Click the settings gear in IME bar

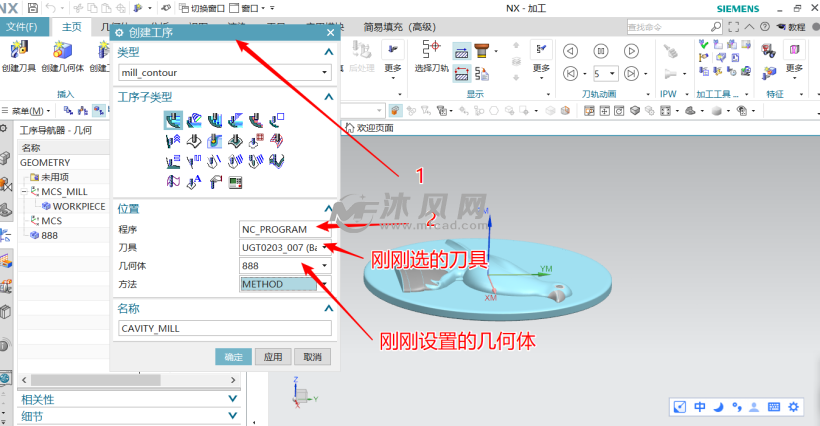click(x=793, y=407)
